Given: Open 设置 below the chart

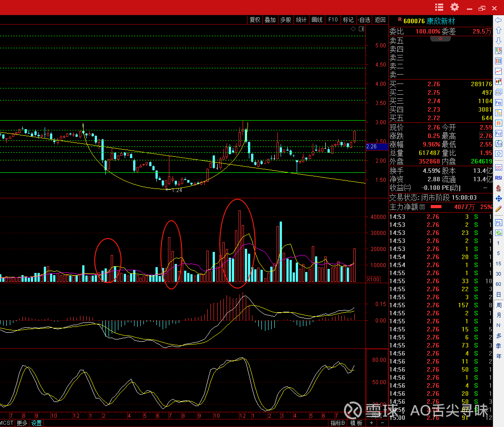Looking at the screenshot, I should (x=36, y=423).
